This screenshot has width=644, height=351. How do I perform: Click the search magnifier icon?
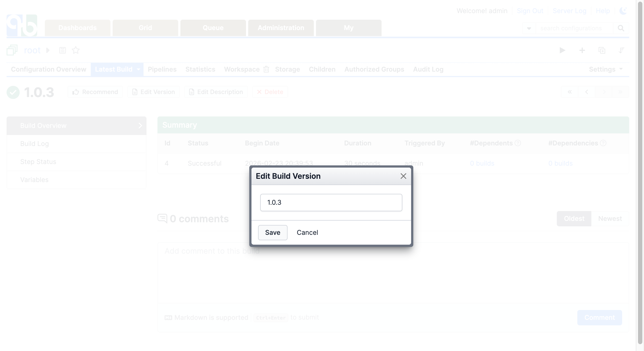[621, 28]
